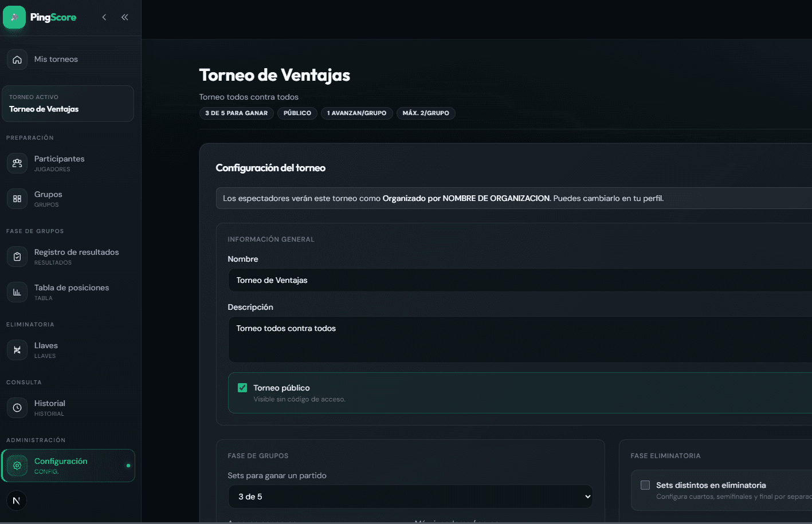Click the PÚBLICO badge
Image resolution: width=812 pixels, height=524 pixels.
click(297, 113)
